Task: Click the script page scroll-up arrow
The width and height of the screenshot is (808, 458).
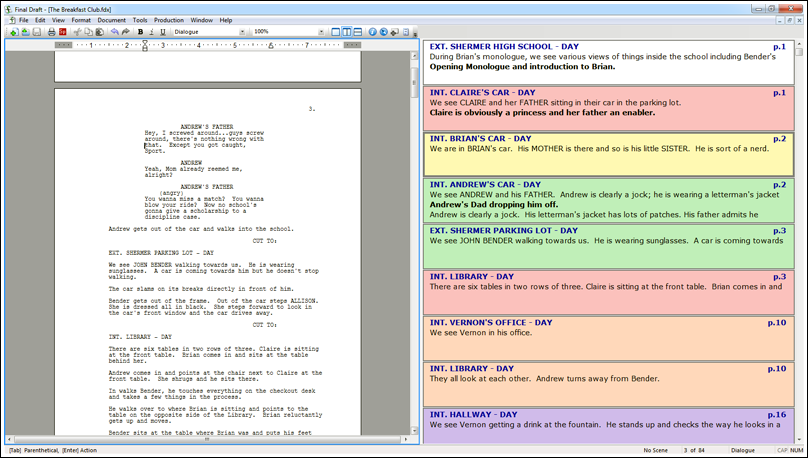Action: [414, 56]
